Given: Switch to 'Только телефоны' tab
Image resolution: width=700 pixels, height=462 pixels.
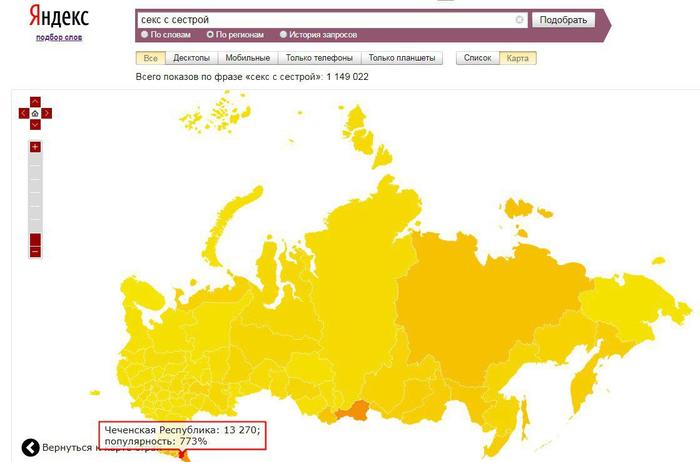Looking at the screenshot, I should pos(318,58).
